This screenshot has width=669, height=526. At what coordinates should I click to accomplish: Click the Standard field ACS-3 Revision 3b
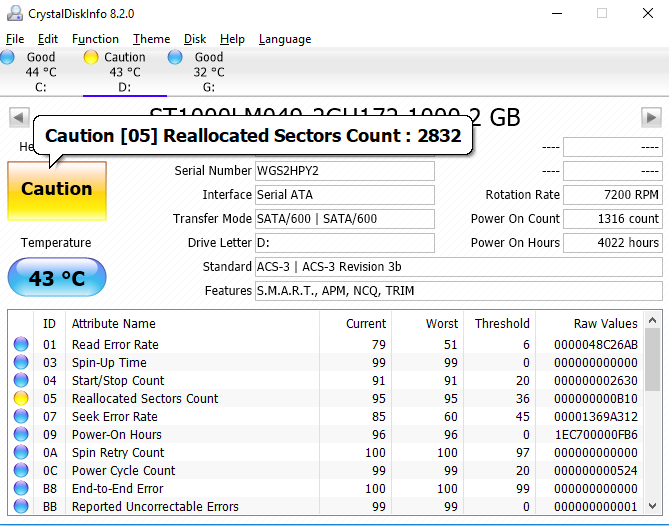[x=459, y=267]
